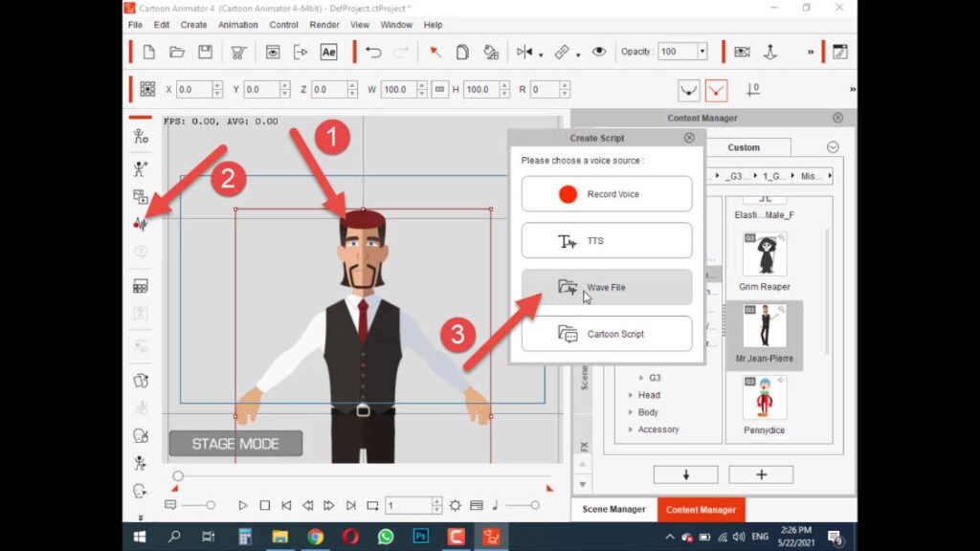Save the current project
The image size is (980, 551).
[205, 52]
